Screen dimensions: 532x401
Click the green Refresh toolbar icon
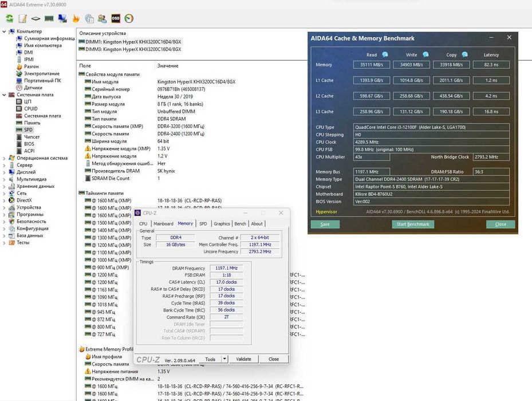[x=10, y=18]
